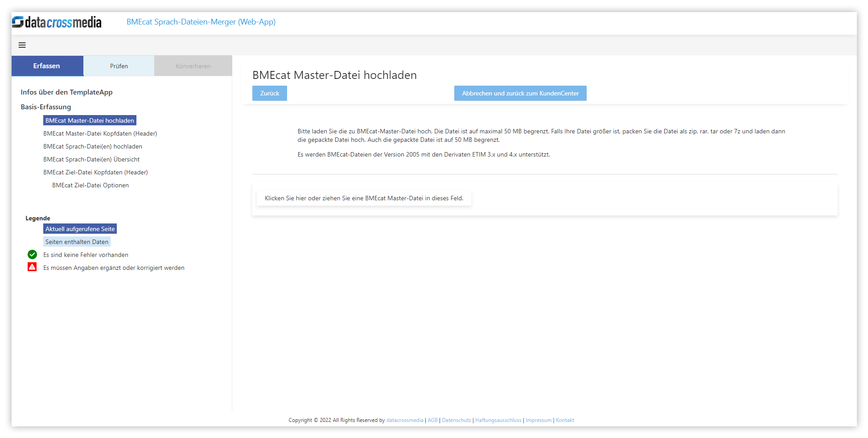Click 'Es müssen Angaben ergänzt oder korrigiert werden'
Screen dimensions: 868x438
tap(114, 268)
